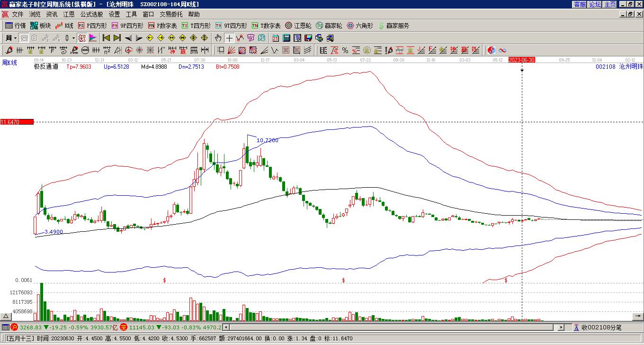Click the black right triangle arrow
Viewport: 644px width, 345px height.
[x=139, y=38]
